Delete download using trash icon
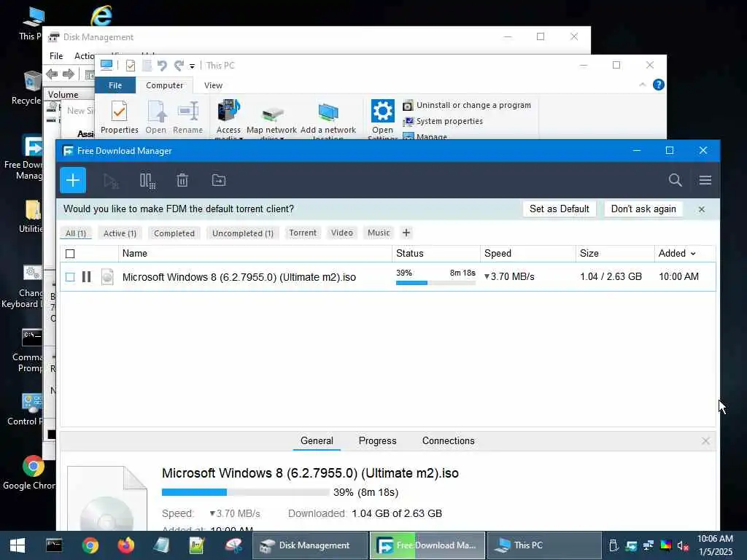 click(182, 181)
